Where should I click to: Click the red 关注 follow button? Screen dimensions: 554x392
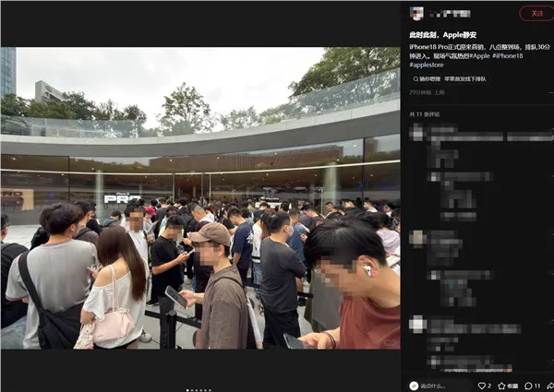[536, 14]
